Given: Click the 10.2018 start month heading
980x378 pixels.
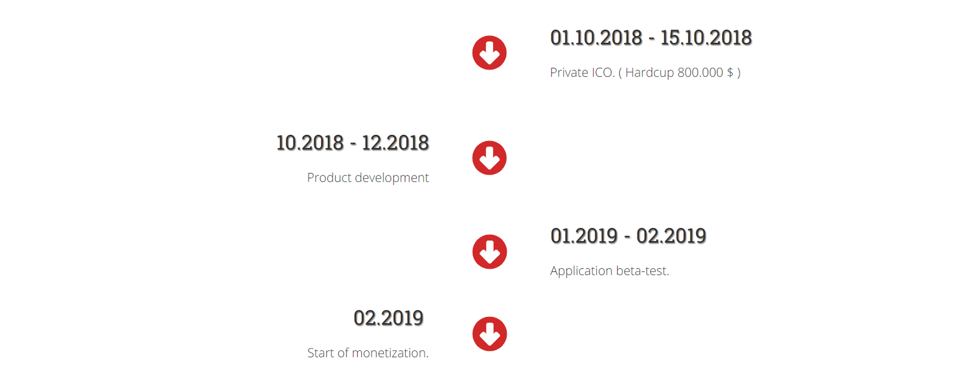Looking at the screenshot, I should coord(310,143).
